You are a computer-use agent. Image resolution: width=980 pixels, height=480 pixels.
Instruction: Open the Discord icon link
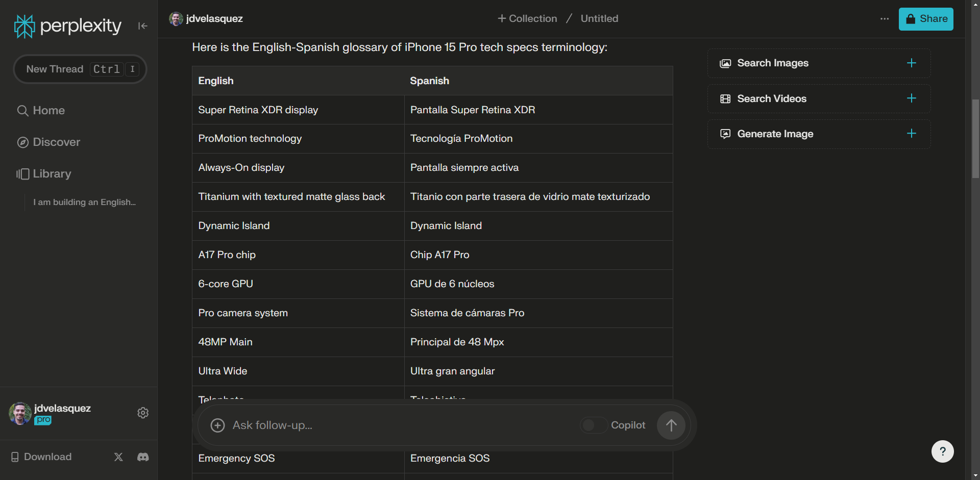coord(143,457)
